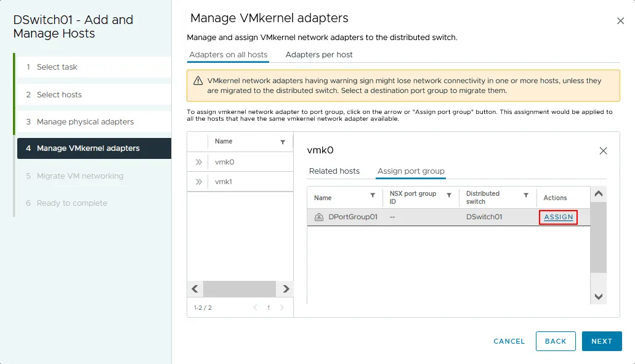Cancel the Add and Manage Hosts wizard
Screen dimensions: 635x364
pos(509,341)
